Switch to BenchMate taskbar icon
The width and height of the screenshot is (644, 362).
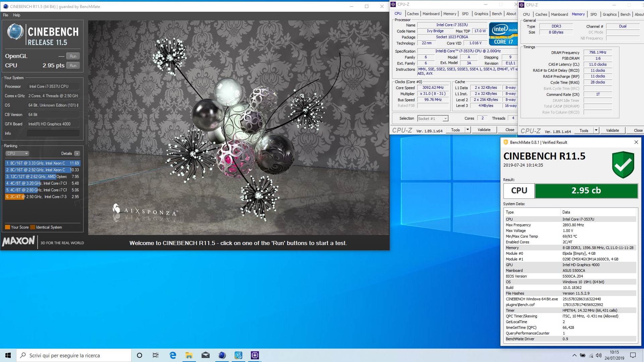pyautogui.click(x=238, y=355)
